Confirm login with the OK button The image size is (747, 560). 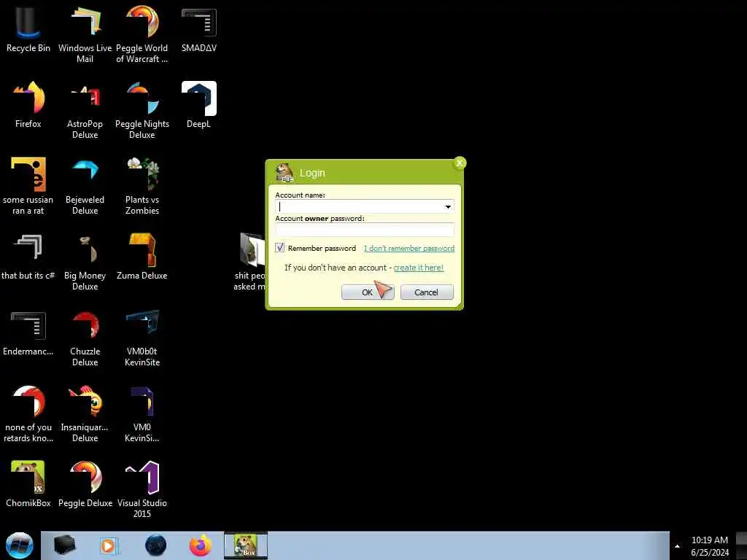[x=368, y=292]
